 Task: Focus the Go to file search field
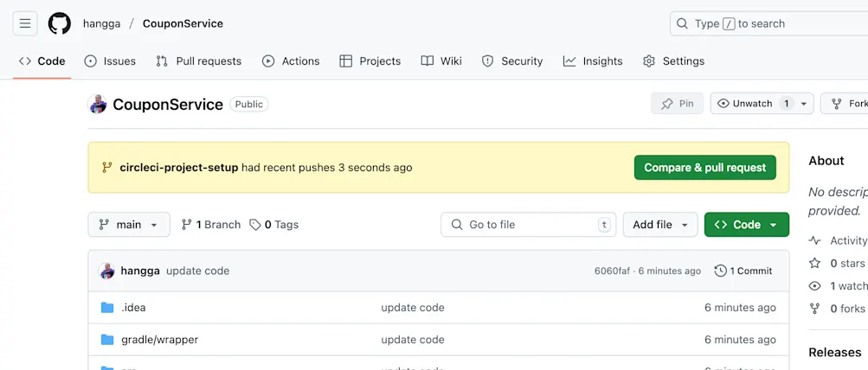pyautogui.click(x=528, y=225)
